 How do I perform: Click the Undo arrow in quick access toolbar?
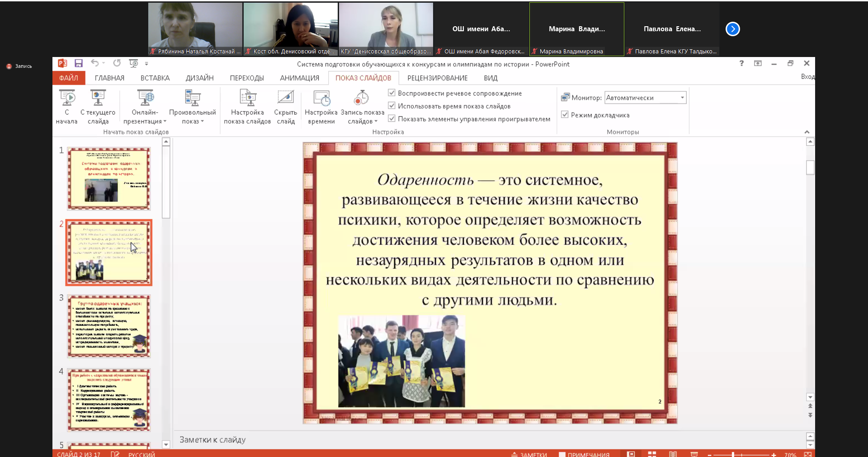pyautogui.click(x=94, y=63)
